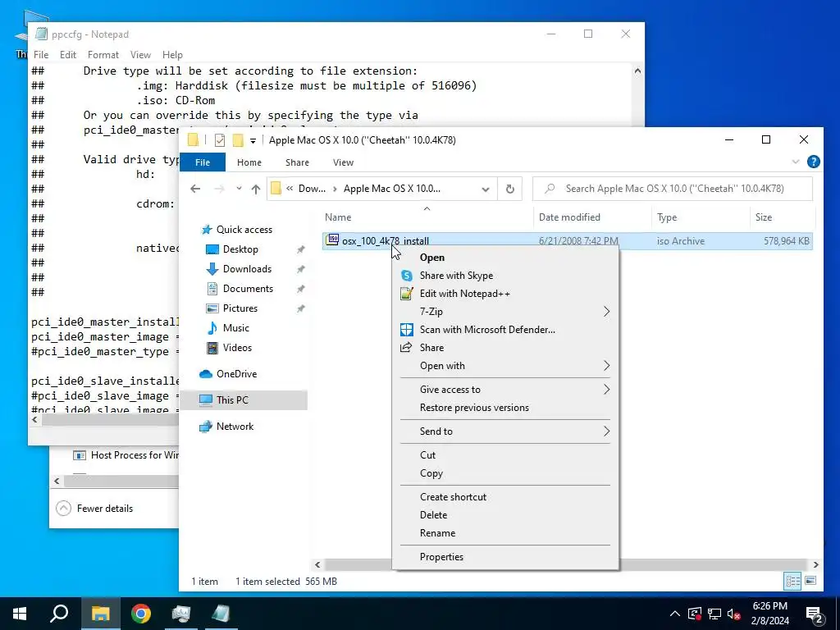Select OneDrive in navigation pane
The image size is (840, 630).
tap(236, 374)
